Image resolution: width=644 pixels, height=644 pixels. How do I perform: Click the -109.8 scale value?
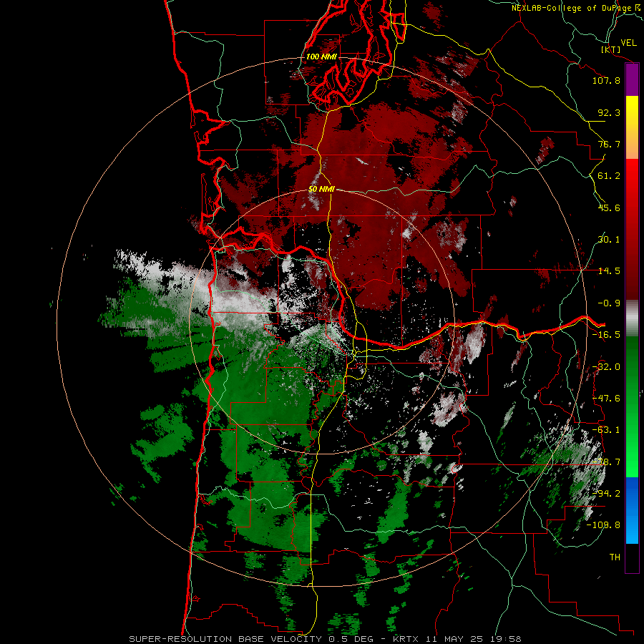tap(604, 525)
